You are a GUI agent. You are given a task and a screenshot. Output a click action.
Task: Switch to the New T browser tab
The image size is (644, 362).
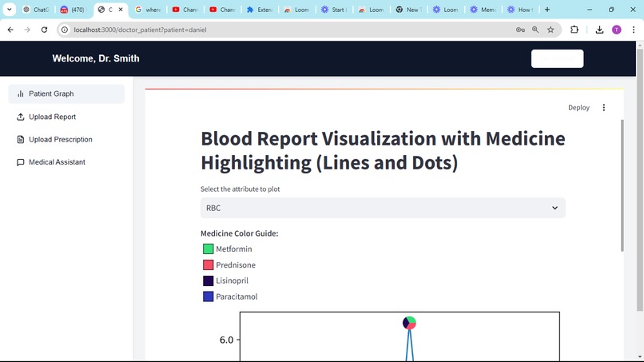(409, 10)
